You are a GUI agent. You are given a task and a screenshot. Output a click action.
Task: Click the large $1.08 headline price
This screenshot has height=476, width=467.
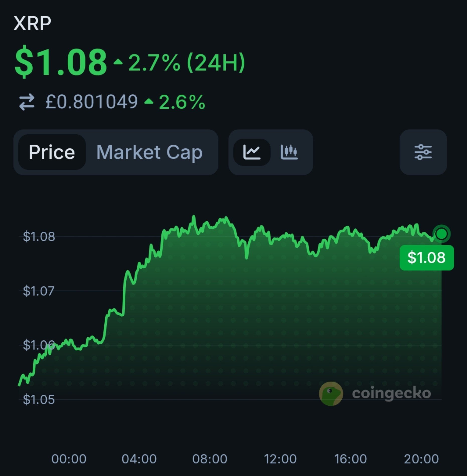tap(61, 62)
